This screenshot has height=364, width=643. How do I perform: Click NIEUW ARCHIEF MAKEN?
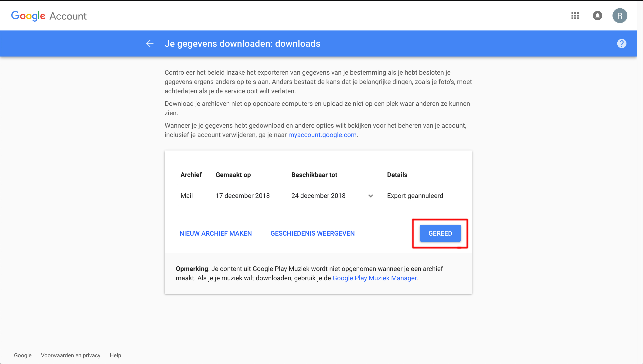pyautogui.click(x=215, y=233)
